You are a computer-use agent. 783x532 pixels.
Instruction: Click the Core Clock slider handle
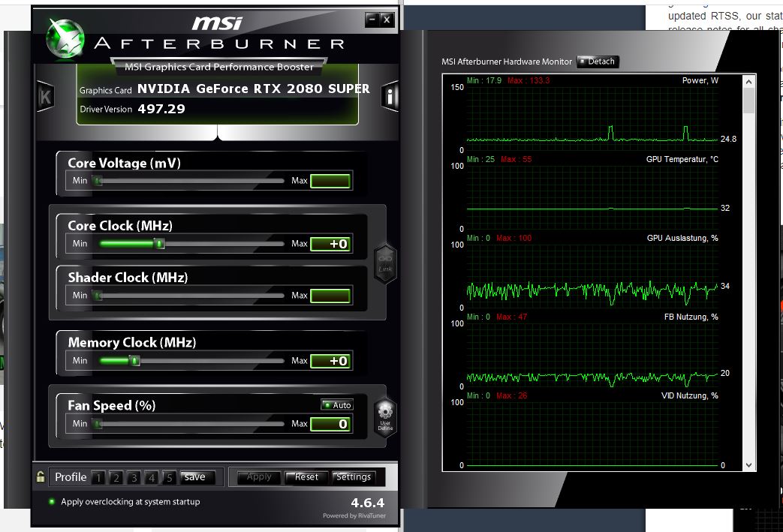(159, 244)
